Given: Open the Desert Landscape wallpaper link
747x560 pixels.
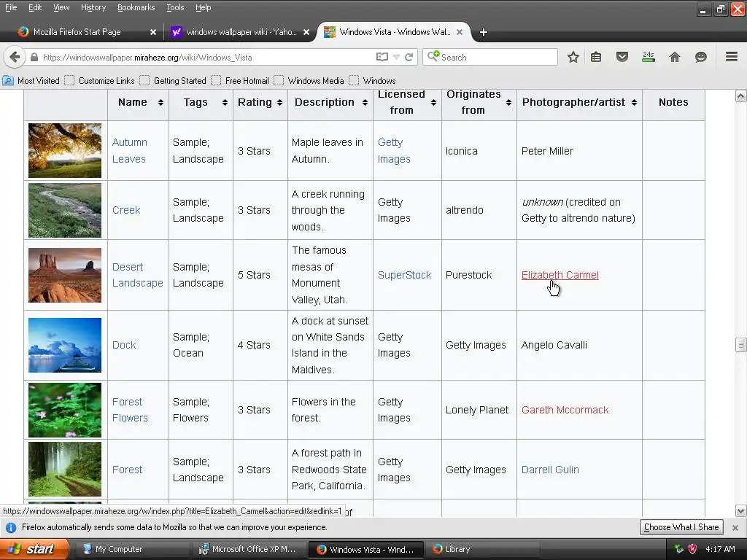Looking at the screenshot, I should [x=138, y=275].
